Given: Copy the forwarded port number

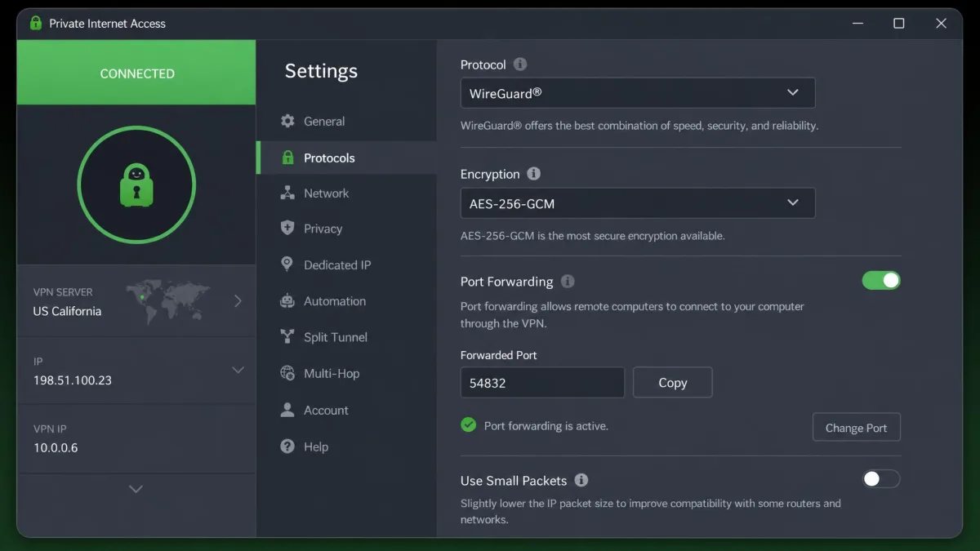Looking at the screenshot, I should (673, 382).
